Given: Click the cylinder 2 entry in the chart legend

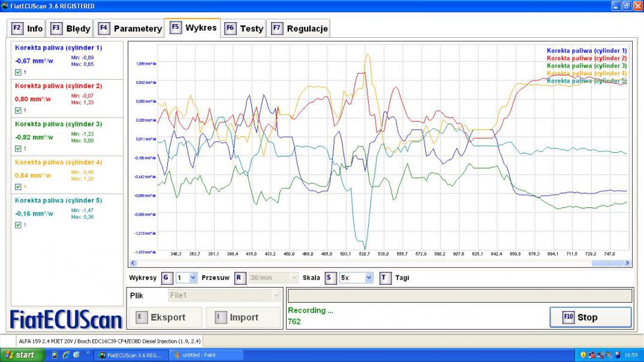Looking at the screenshot, I should pos(586,58).
